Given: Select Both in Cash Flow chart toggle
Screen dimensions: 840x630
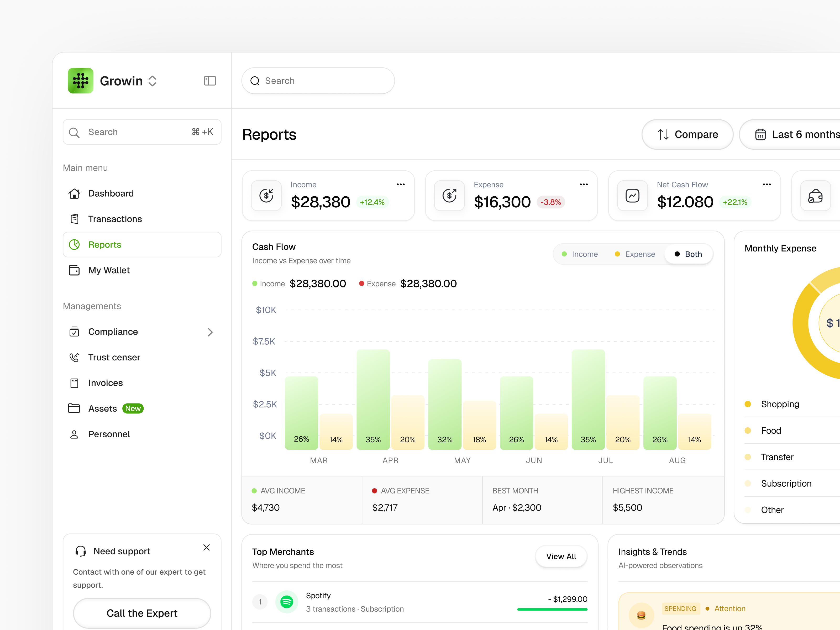Looking at the screenshot, I should tap(688, 254).
